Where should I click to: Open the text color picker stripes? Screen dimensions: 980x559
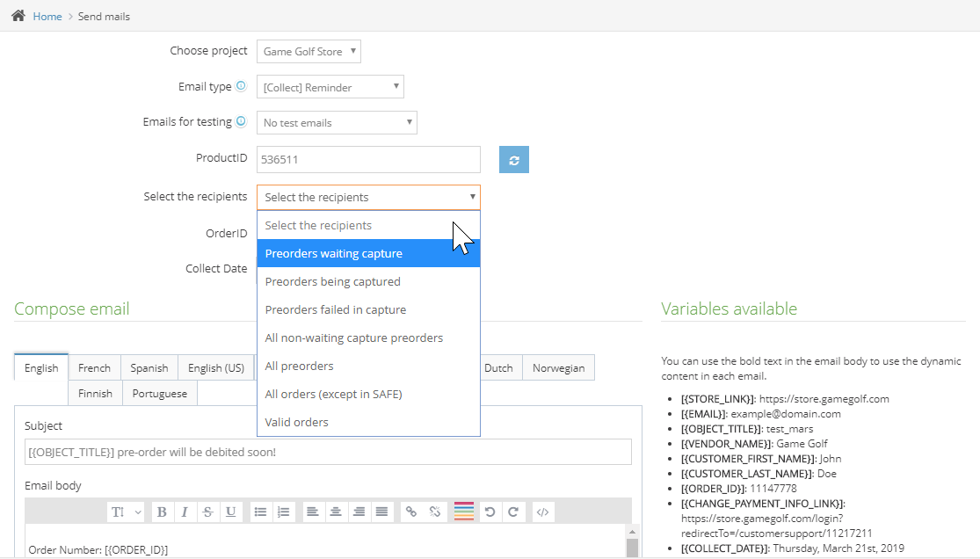click(x=463, y=512)
